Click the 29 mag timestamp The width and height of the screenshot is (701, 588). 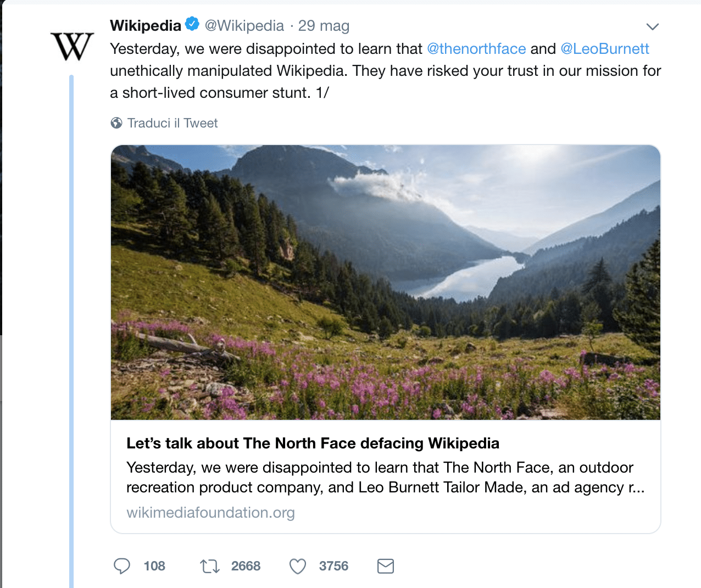324,26
